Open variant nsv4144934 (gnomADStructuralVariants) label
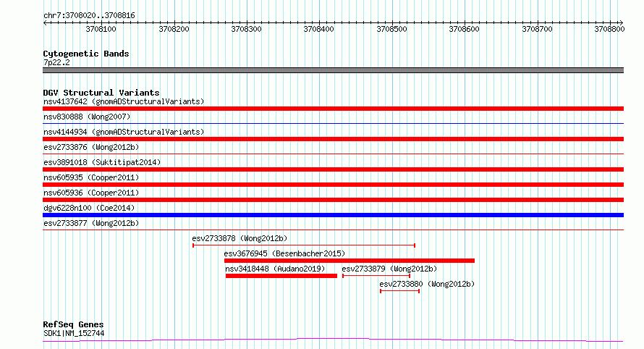Image resolution: width=644 pixels, height=349 pixels. point(124,132)
